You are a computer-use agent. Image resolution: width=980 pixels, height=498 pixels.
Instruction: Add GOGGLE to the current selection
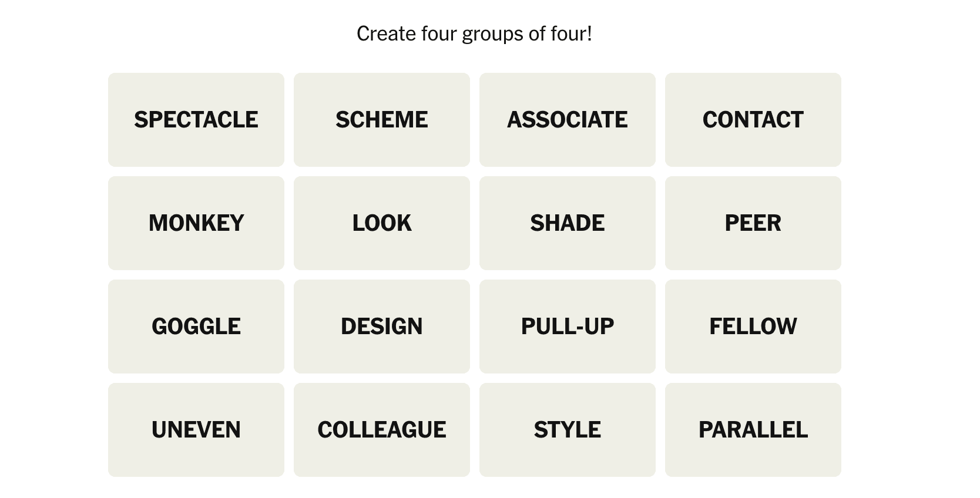[x=196, y=327]
